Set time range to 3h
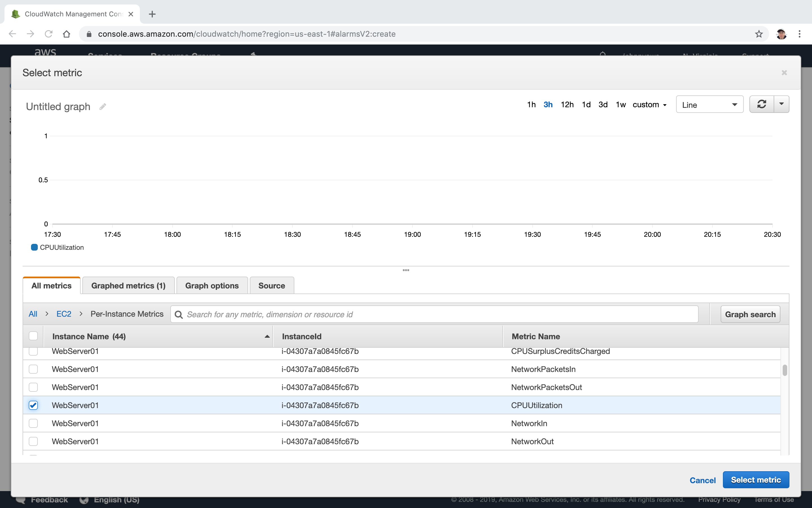Viewport: 812px width, 508px height. 548,105
